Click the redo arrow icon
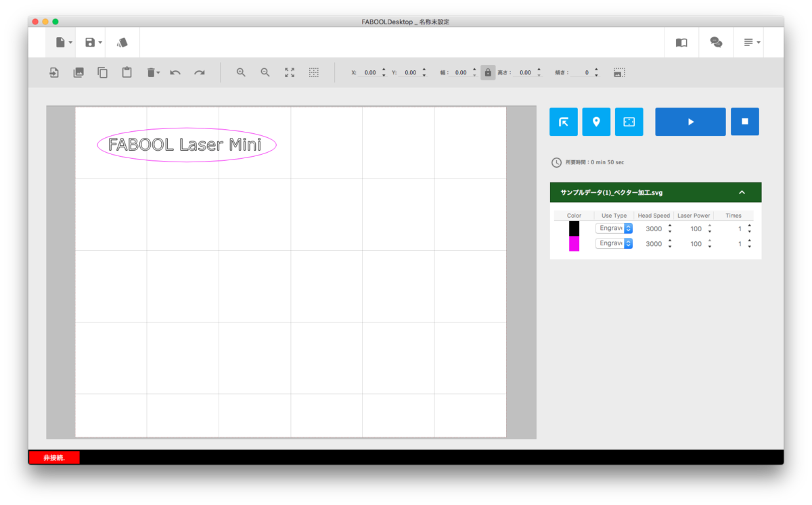This screenshot has height=505, width=812. point(200,72)
